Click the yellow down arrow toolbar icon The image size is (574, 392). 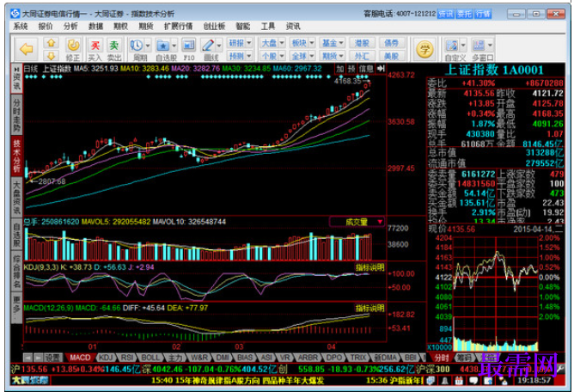pos(51,56)
